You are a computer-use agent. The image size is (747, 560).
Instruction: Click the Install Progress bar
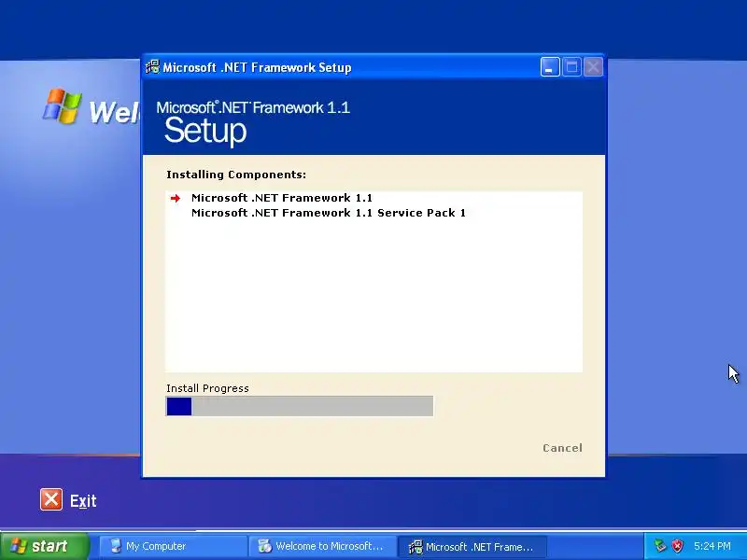[x=300, y=406]
